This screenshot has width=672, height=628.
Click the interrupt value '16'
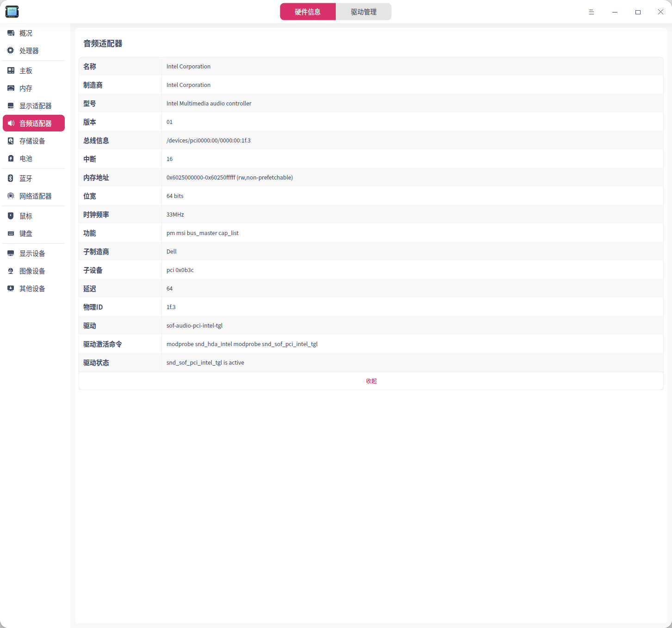coord(170,159)
